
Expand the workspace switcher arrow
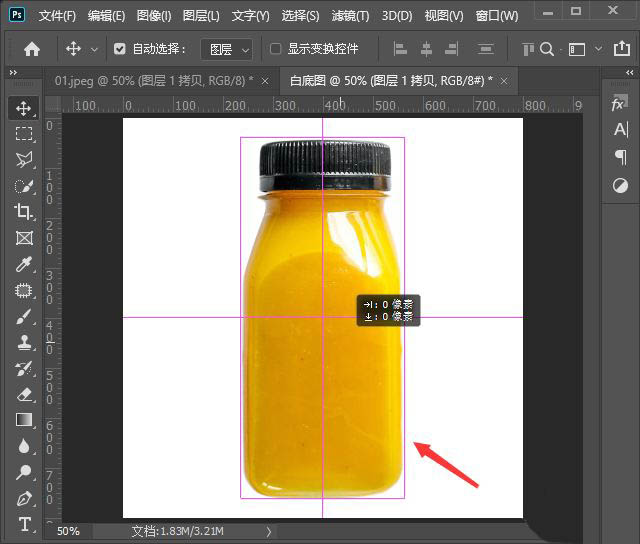(x=598, y=49)
